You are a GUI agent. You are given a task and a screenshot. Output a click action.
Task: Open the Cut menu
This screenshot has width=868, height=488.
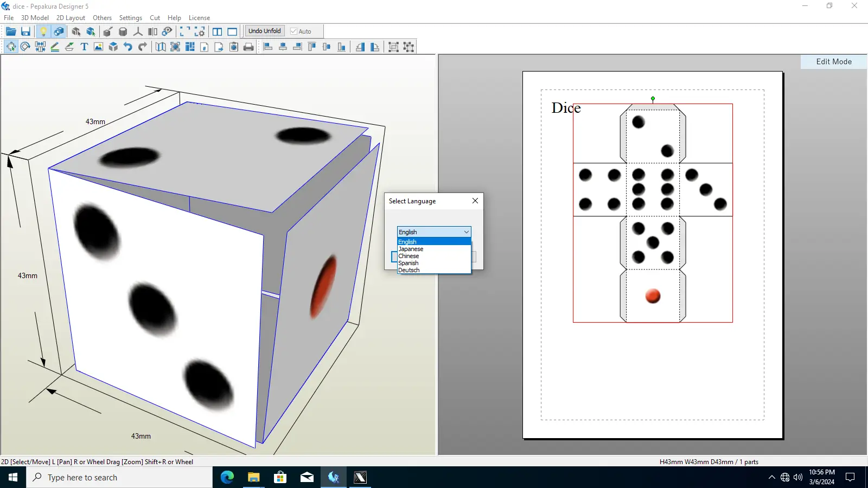pyautogui.click(x=155, y=18)
